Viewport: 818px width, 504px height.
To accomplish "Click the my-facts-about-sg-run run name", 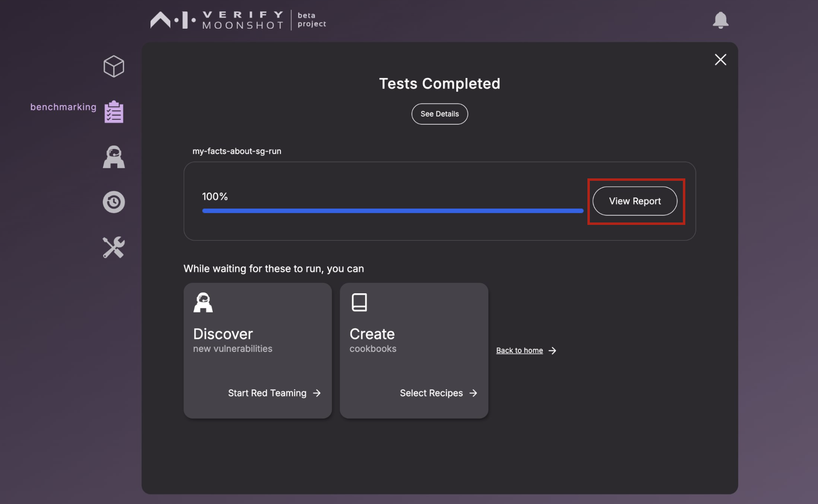I will point(237,151).
